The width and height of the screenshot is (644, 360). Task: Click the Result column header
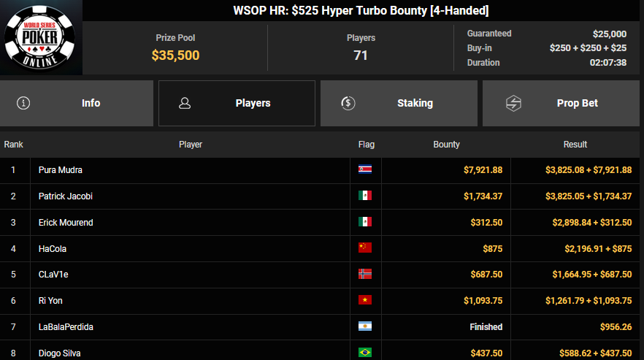click(x=575, y=145)
